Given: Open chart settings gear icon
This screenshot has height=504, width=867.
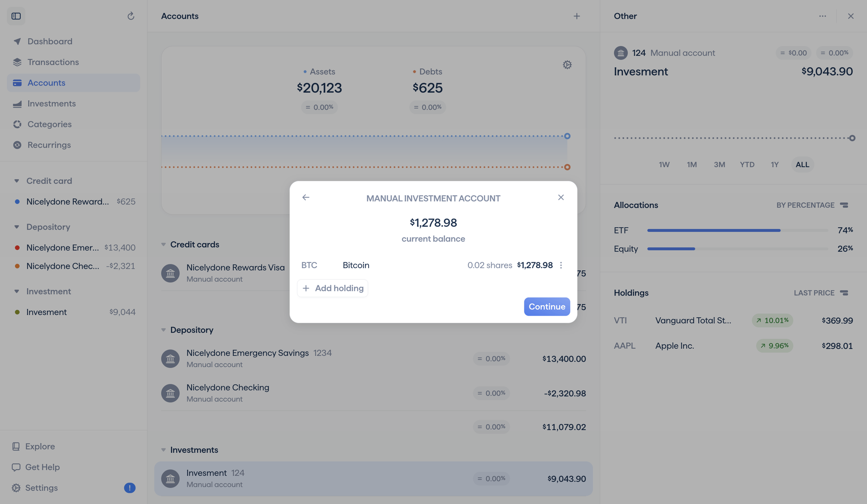Looking at the screenshot, I should click(567, 65).
